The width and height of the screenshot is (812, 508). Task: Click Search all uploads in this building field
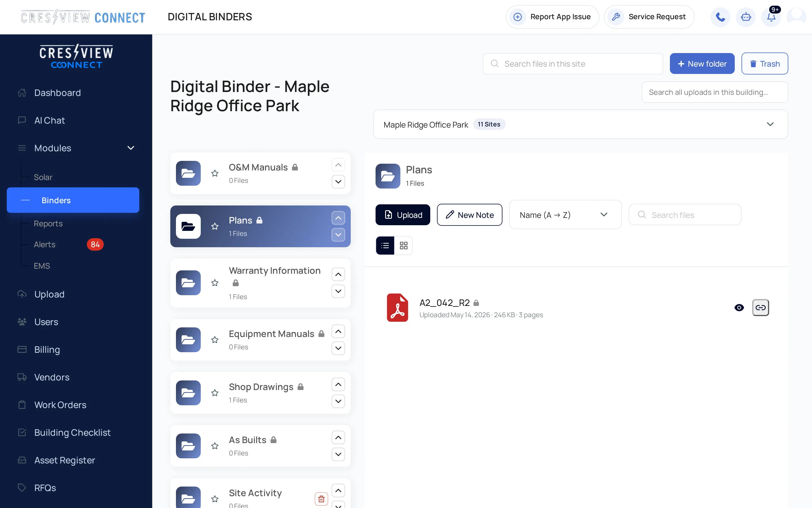(715, 92)
